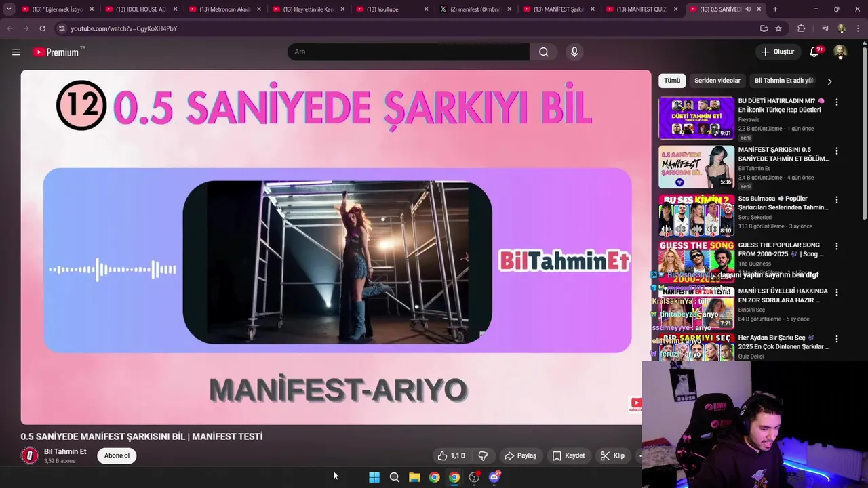Open options for MANİFEST ŞARKISINI 0.5 video

836,151
